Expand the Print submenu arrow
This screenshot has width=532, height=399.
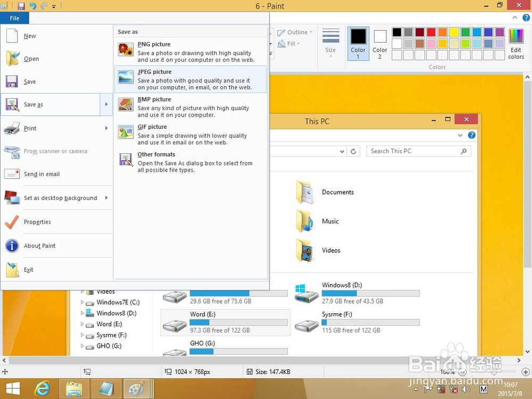[106, 128]
